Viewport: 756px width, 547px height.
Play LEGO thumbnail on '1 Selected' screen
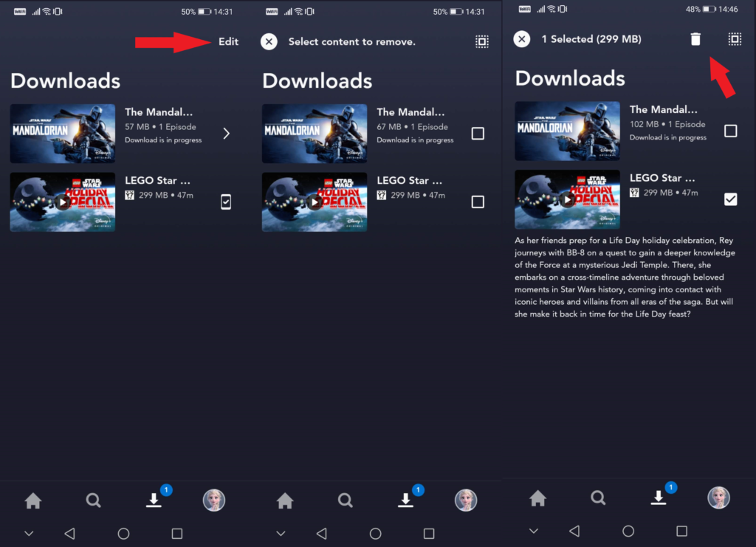(567, 199)
